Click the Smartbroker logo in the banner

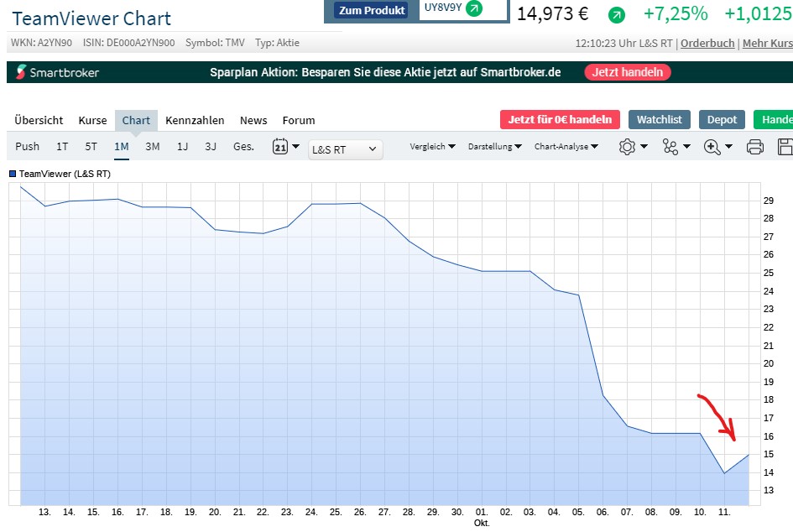tap(55, 72)
